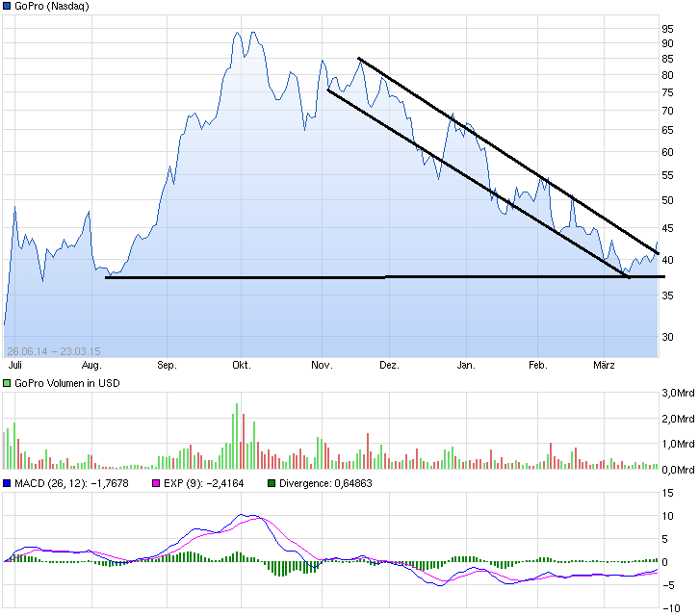Click the 'Divergence: 0,64863' label
The width and height of the screenshot is (699, 616).
click(324, 483)
